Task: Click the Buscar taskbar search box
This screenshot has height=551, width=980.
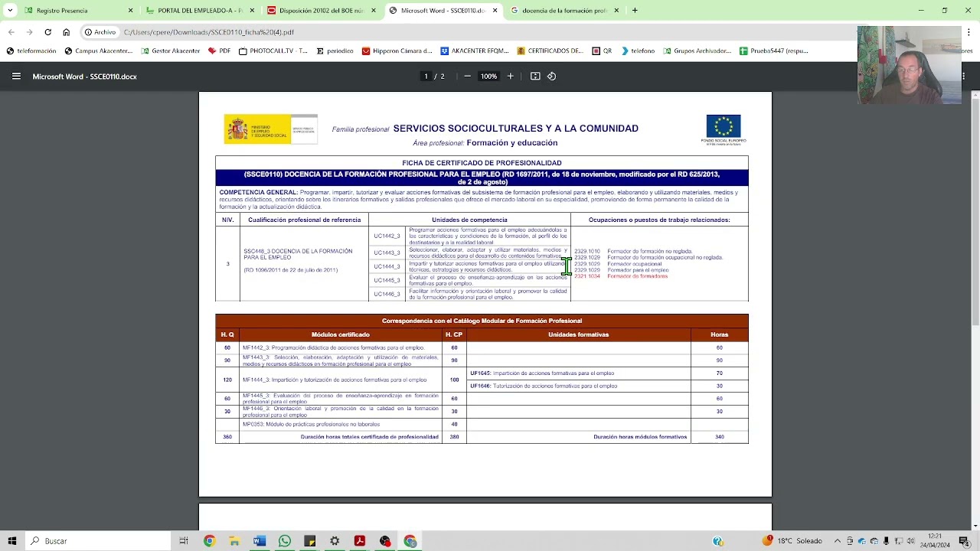Action: (x=98, y=541)
